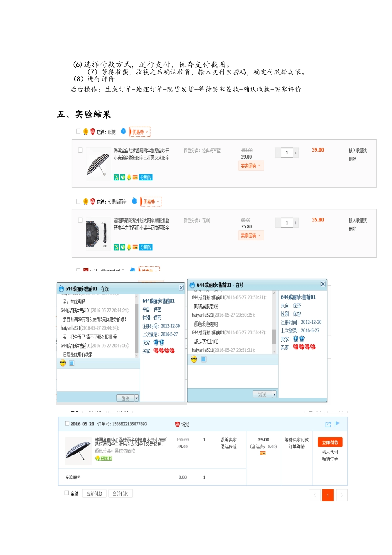Screen dimensions: 392x555
Task: Click the screenshot icon in the right chat window
Action: 203,359
